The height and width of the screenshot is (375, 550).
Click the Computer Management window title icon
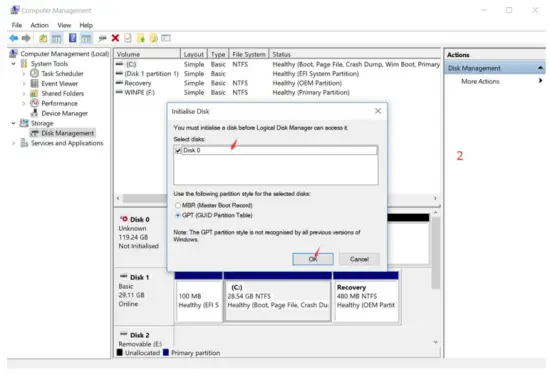tap(14, 10)
